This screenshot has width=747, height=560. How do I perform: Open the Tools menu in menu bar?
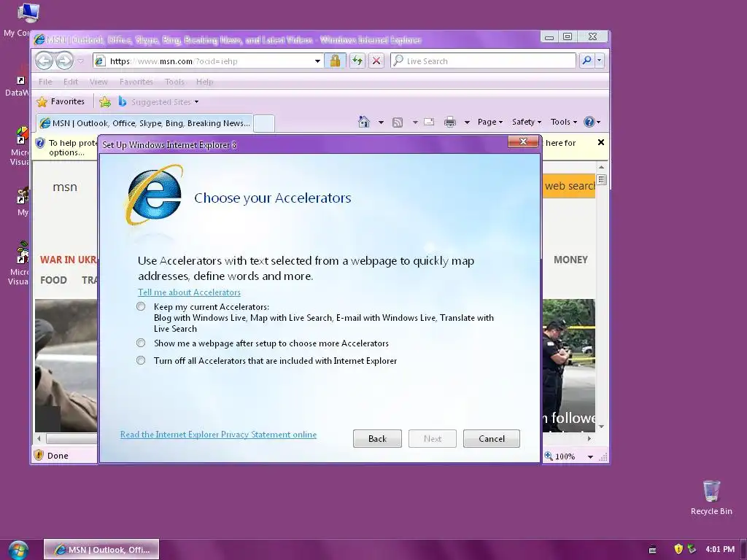click(174, 82)
